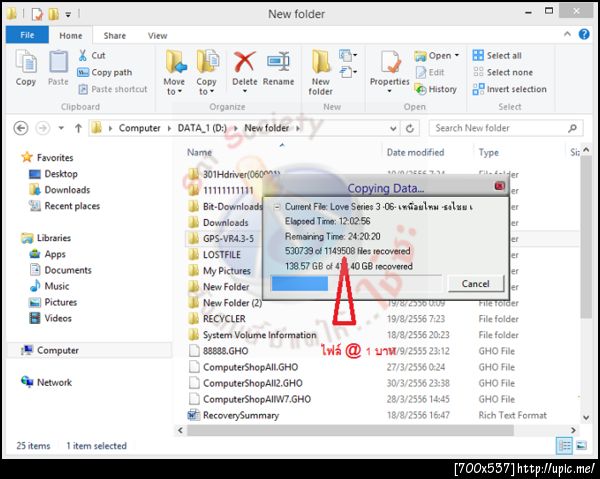The image size is (600, 479).
Task: Refresh the folder view
Action: tap(410, 128)
